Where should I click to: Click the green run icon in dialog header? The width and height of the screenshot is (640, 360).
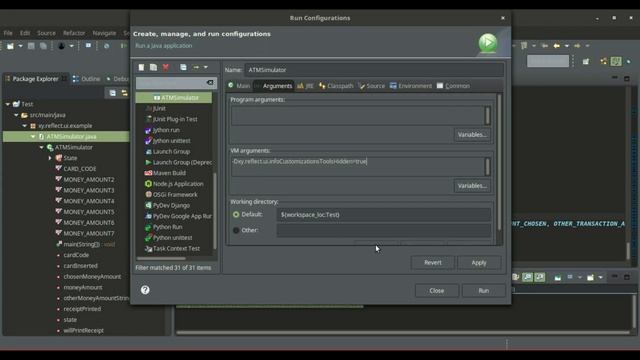(x=488, y=43)
